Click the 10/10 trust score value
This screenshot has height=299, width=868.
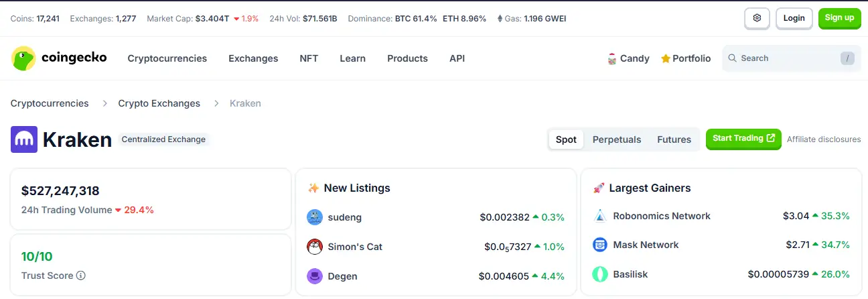coord(37,257)
